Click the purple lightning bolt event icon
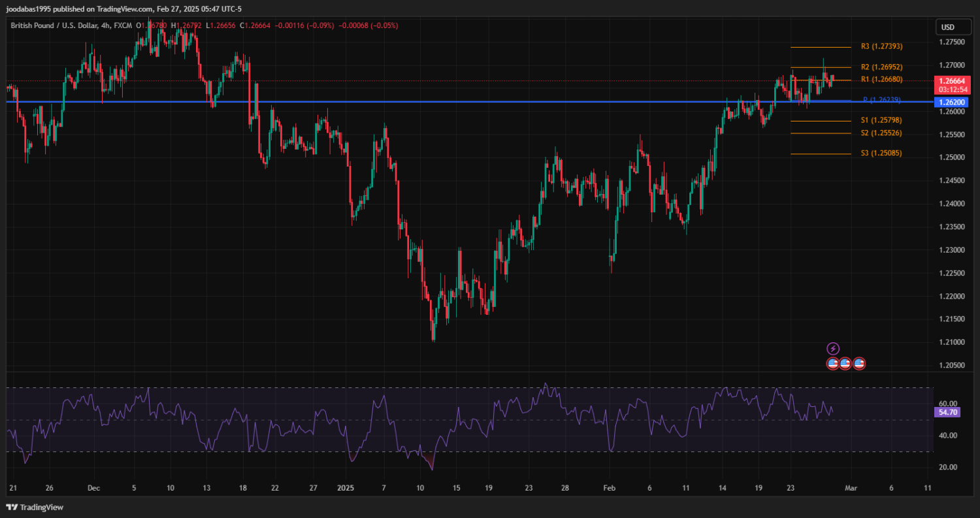The width and height of the screenshot is (980, 518). 833,349
